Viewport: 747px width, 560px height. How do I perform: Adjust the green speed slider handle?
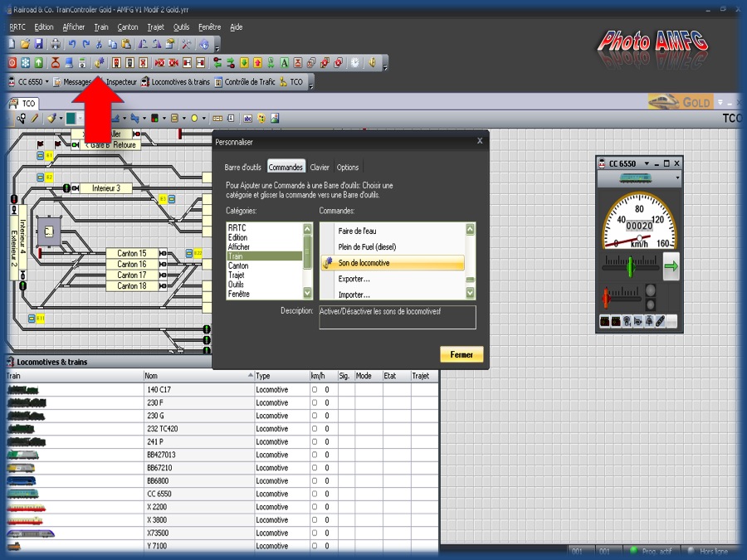point(630,266)
